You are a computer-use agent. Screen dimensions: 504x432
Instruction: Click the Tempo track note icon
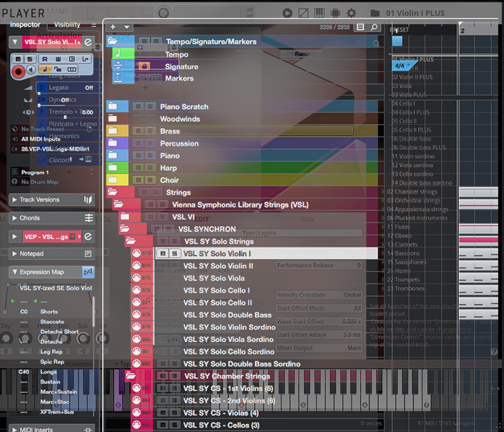(x=118, y=53)
